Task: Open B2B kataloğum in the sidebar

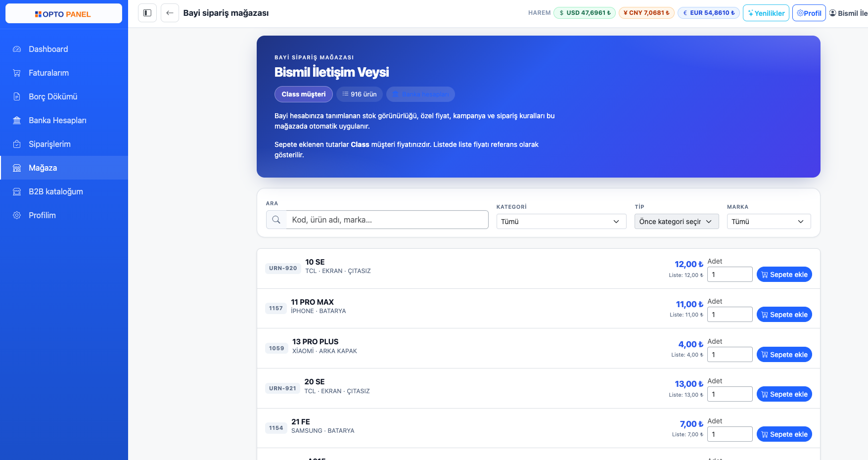Action: 64,191
